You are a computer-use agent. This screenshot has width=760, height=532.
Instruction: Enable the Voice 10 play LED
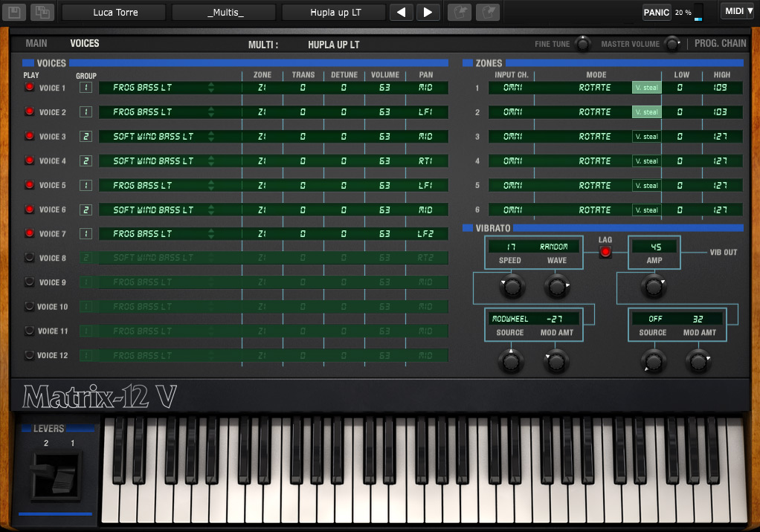click(x=30, y=306)
